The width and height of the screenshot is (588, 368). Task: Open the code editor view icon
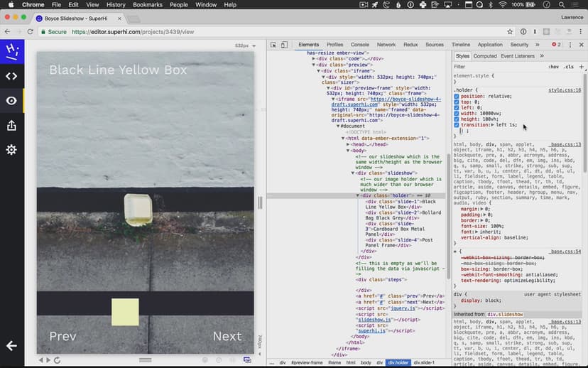coord(11,76)
